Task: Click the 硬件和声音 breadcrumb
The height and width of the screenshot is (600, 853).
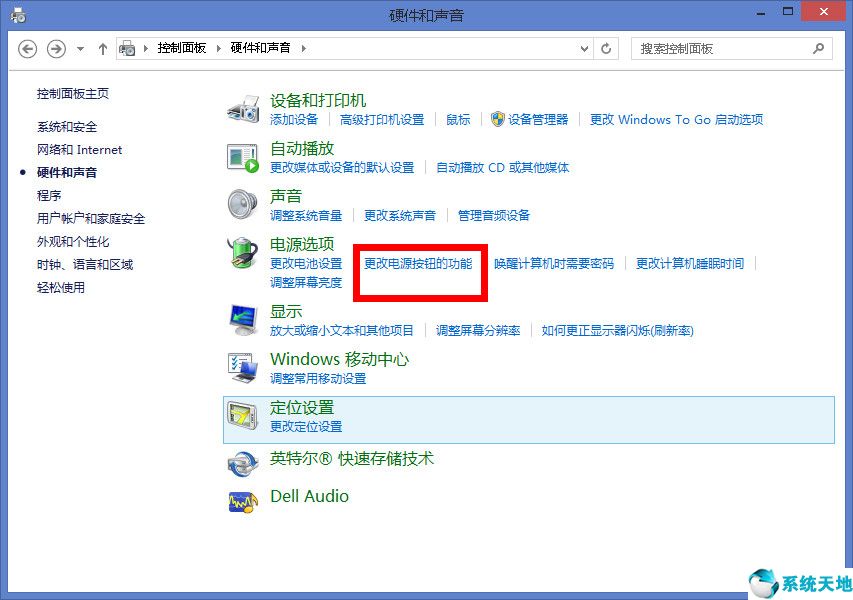Action: pyautogui.click(x=260, y=48)
